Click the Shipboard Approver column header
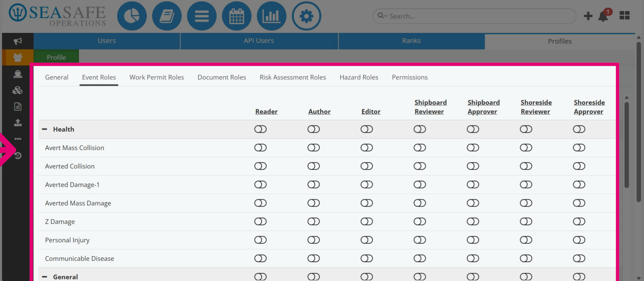644x281 pixels. pyautogui.click(x=484, y=107)
